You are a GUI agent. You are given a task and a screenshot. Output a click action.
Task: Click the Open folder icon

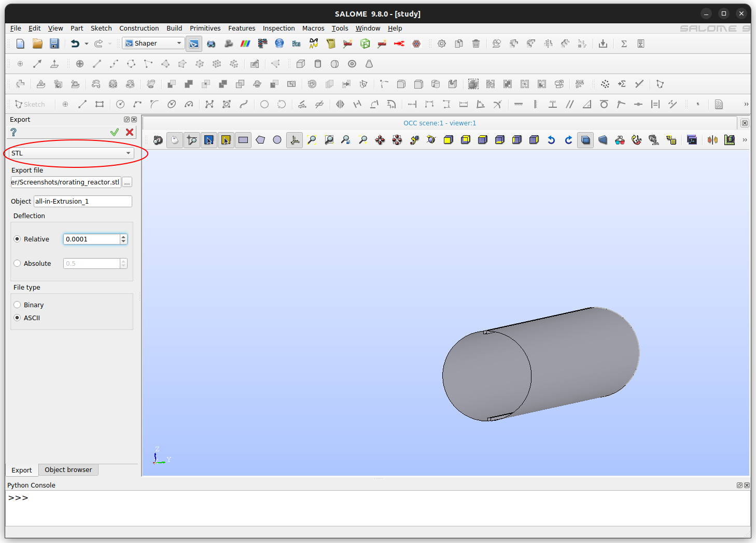point(37,44)
